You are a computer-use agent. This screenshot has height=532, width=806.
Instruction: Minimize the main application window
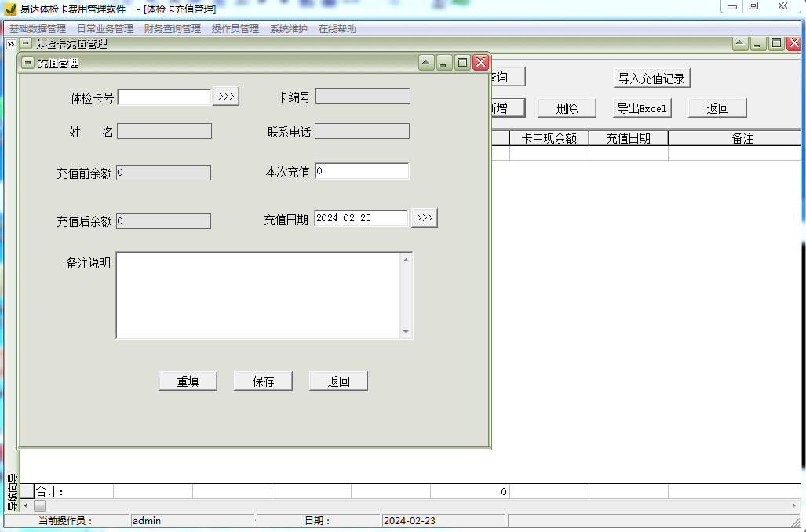click(732, 6)
